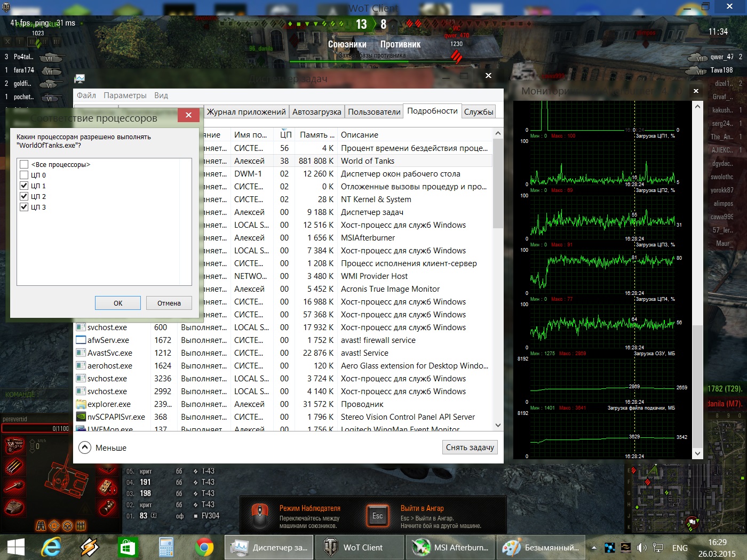The height and width of the screenshot is (560, 747).
Task: Launch Google Chrome from the taskbar
Action: pyautogui.click(x=204, y=547)
